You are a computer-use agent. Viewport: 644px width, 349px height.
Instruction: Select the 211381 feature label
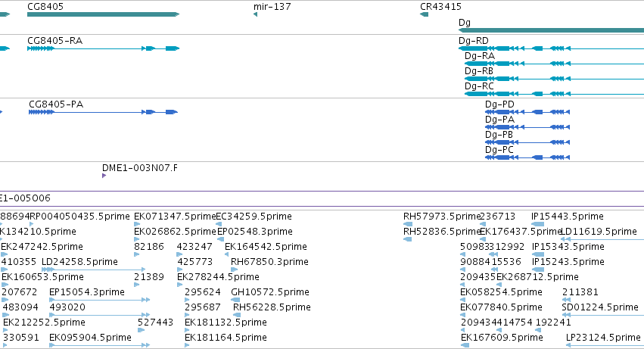coord(580,293)
